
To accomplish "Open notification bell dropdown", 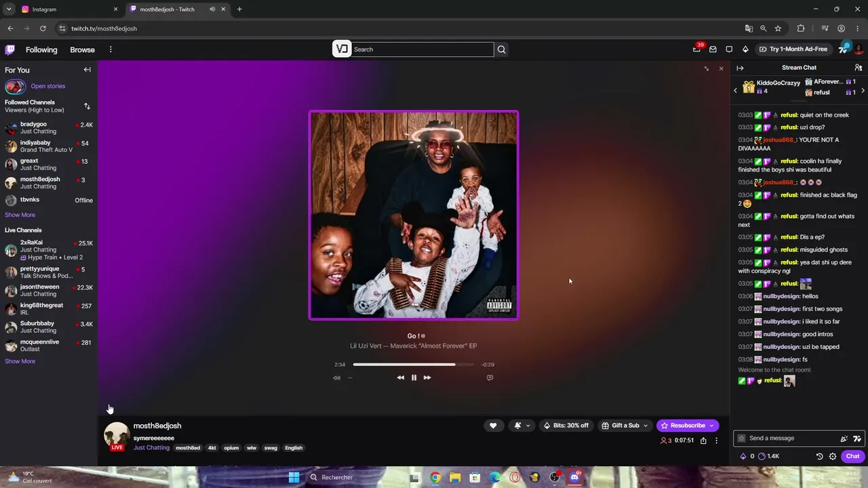I will tap(521, 426).
